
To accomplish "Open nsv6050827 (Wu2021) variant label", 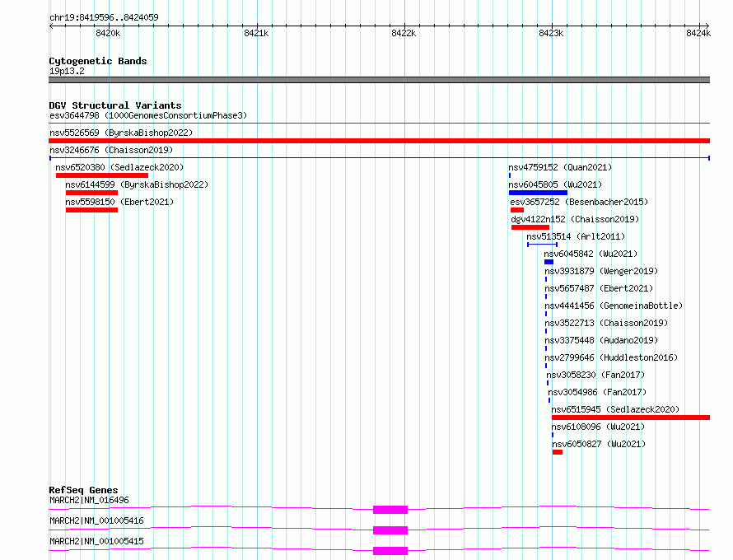I will click(x=599, y=444).
